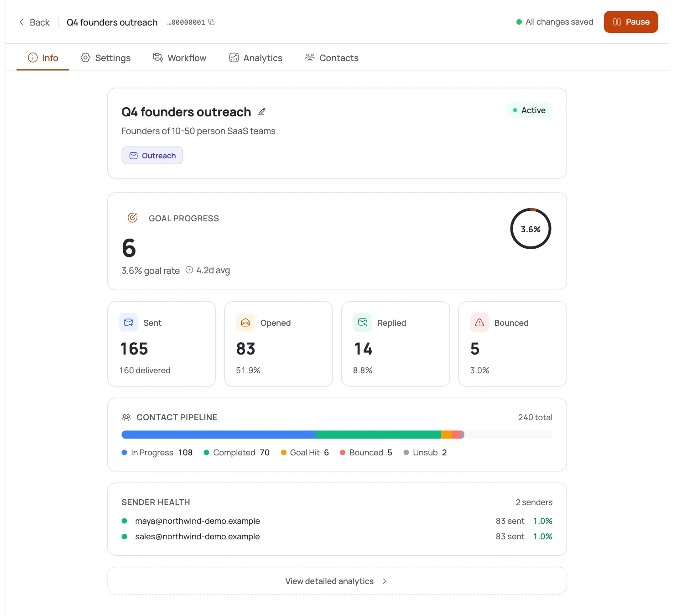Click the 160 delivered text

145,370
